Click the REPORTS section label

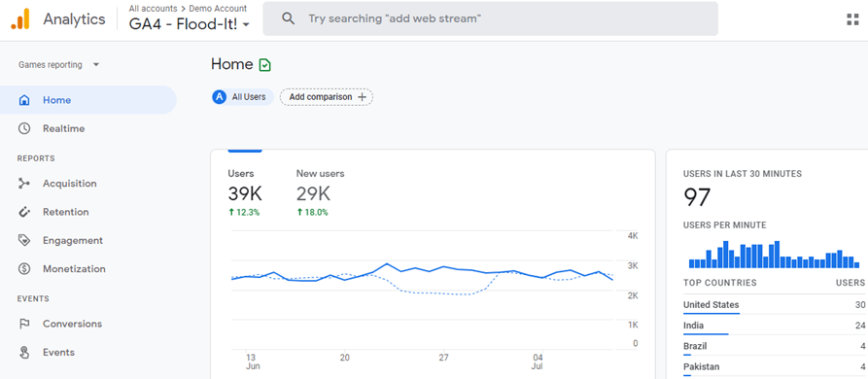pos(36,158)
